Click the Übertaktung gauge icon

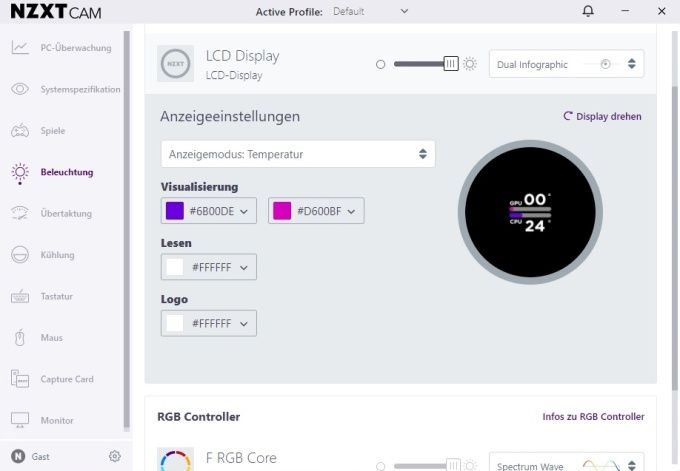[x=20, y=213]
